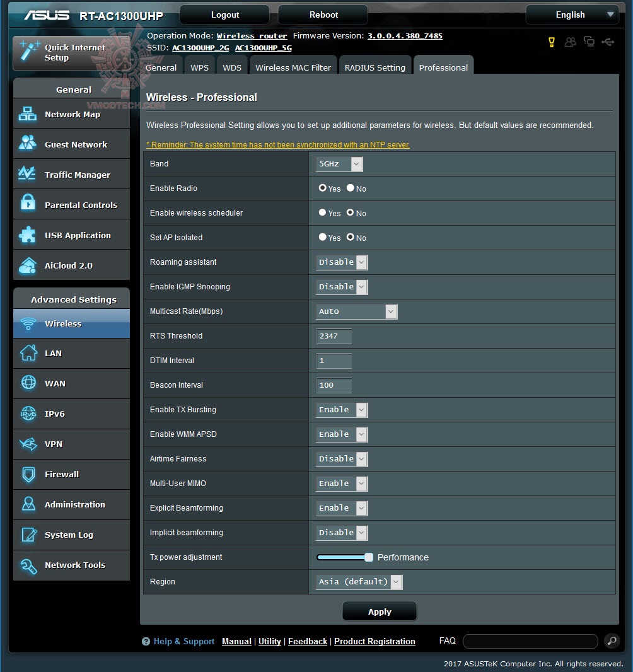This screenshot has height=672, width=633.
Task: Click the Guest Network people icon
Action: coord(28,144)
